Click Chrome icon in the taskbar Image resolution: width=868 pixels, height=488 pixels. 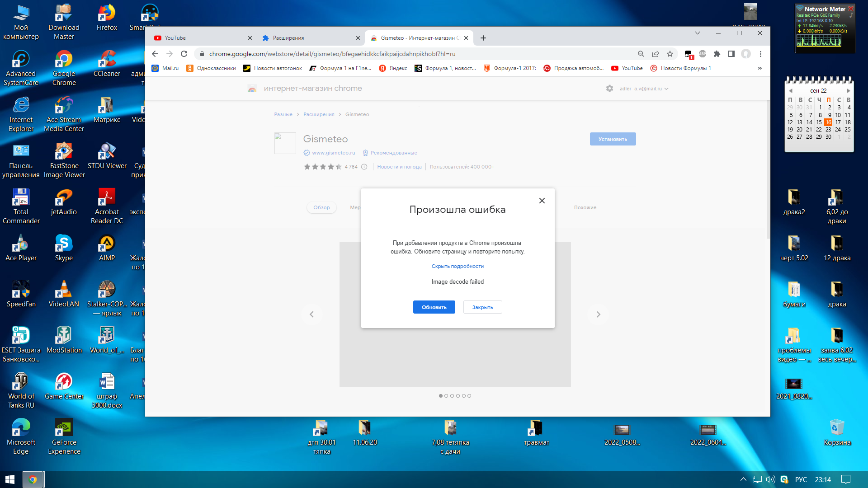click(x=33, y=479)
